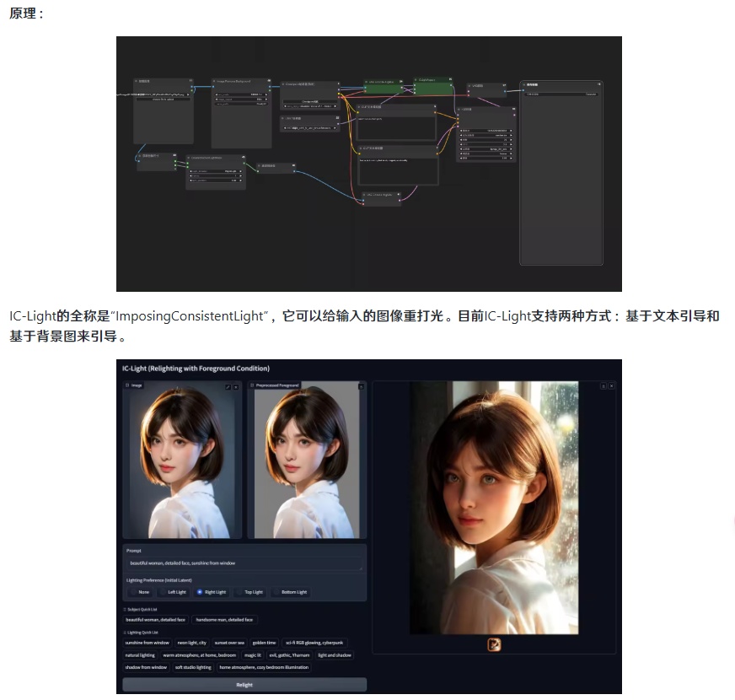Clear the Image panel with its X icon
This screenshot has height=700, width=735.
[x=236, y=386]
